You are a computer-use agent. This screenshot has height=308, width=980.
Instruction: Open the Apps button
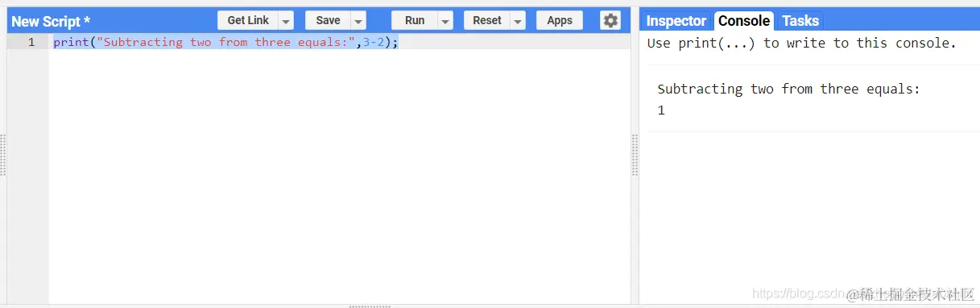click(560, 21)
